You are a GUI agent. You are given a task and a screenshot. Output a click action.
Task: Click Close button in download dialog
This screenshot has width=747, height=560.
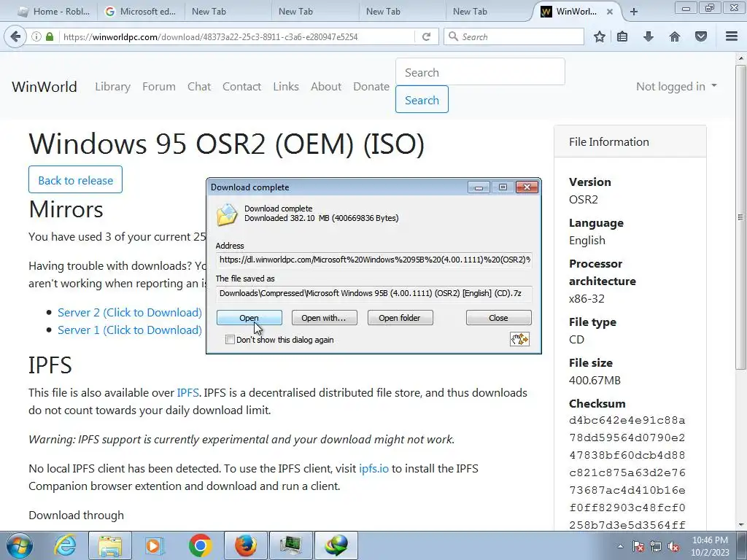click(498, 318)
